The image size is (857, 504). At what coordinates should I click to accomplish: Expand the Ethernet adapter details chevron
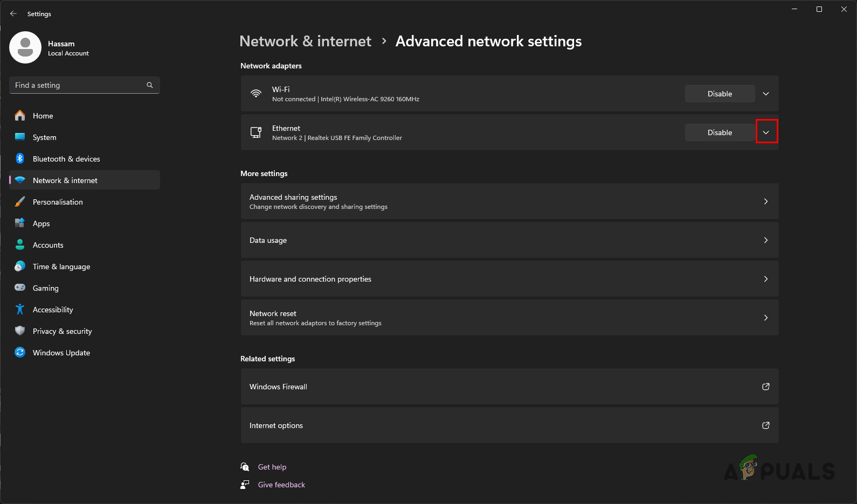coord(766,131)
